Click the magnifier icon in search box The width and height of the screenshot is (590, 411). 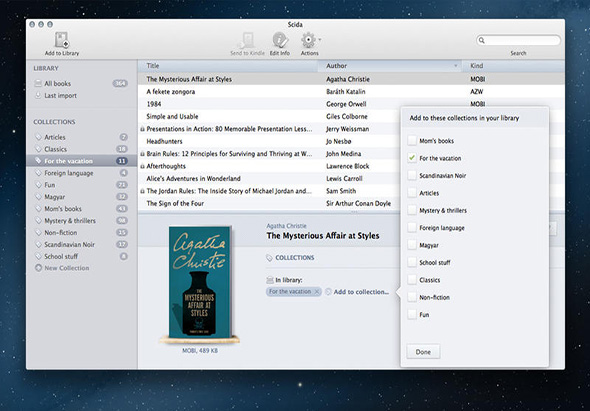pyautogui.click(x=482, y=40)
